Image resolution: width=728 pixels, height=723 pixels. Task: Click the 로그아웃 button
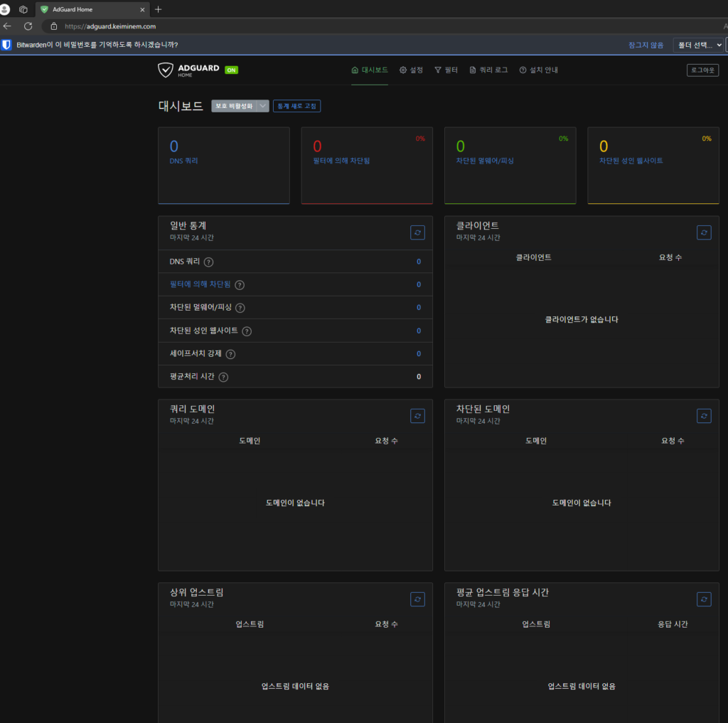coord(702,70)
